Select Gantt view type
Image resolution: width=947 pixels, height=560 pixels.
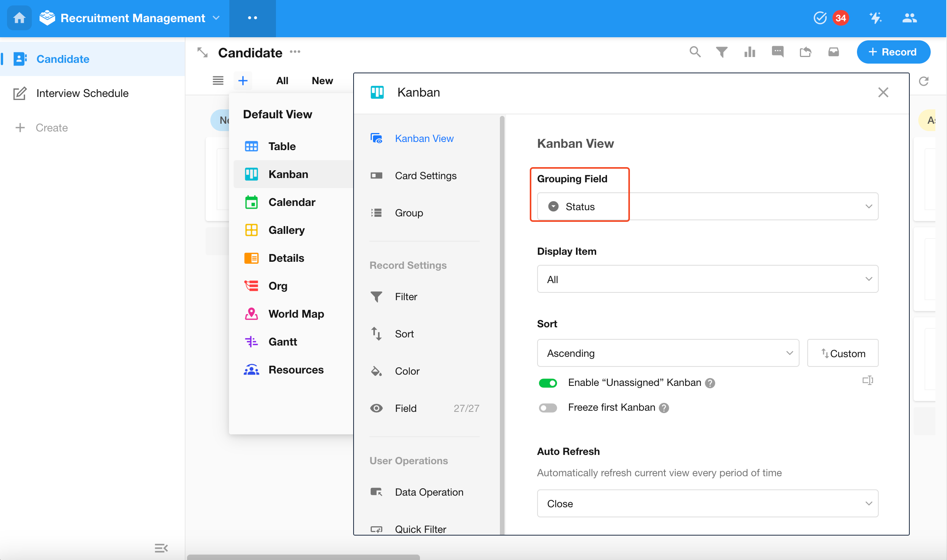[x=293, y=342]
